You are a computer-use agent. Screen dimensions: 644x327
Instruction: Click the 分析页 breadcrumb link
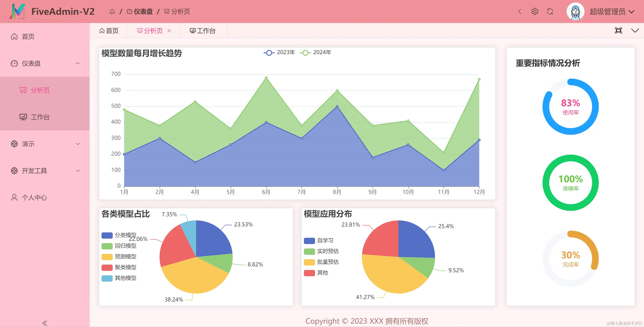click(181, 11)
